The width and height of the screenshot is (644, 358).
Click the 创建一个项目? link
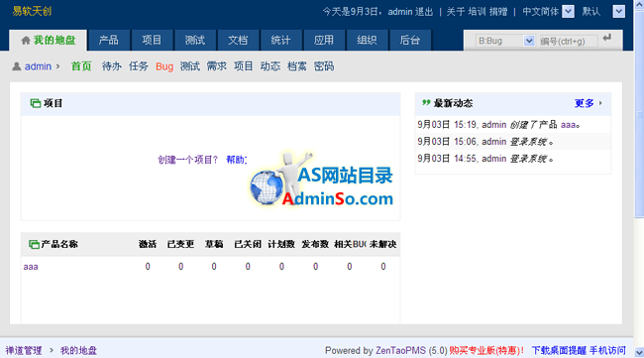click(x=187, y=160)
